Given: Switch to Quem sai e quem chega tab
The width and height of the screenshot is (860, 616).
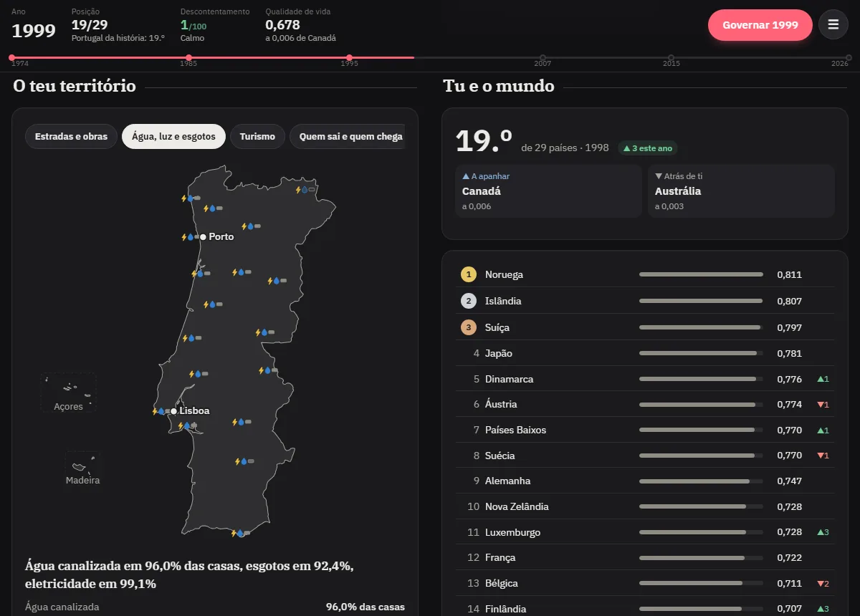Looking at the screenshot, I should (x=348, y=136).
